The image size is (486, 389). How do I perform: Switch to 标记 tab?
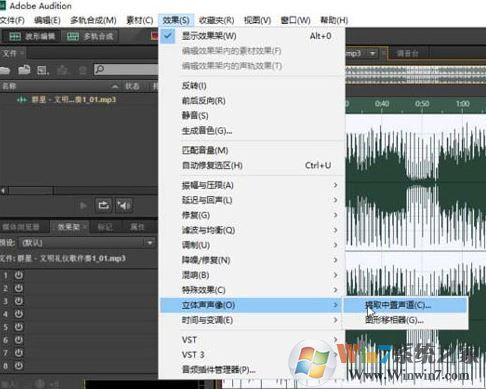[x=105, y=227]
